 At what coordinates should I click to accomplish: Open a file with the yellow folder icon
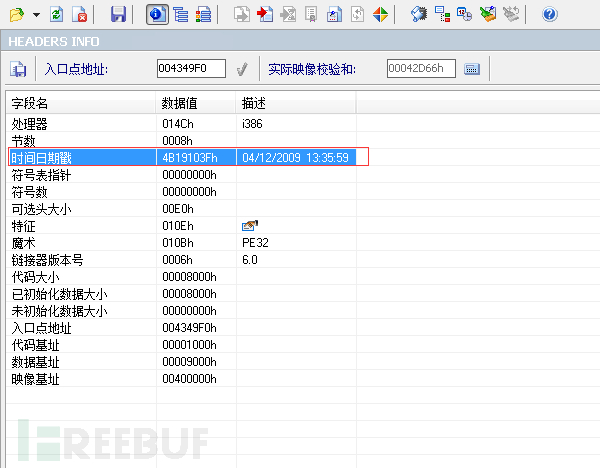coord(17,15)
